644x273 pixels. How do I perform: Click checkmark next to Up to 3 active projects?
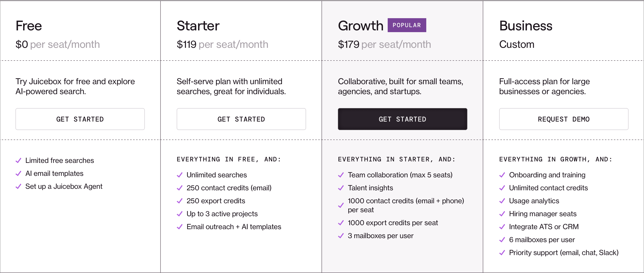tap(179, 214)
